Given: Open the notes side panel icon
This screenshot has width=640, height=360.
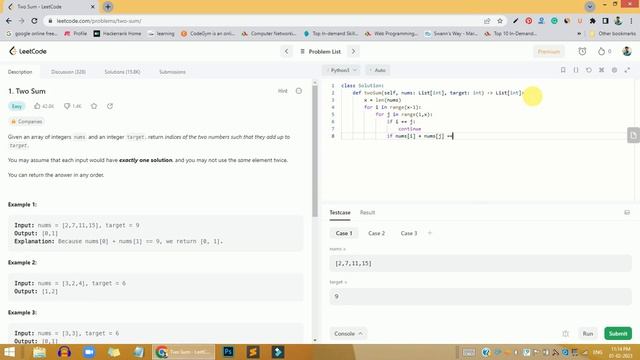Looking at the screenshot, I should click(x=633, y=135).
